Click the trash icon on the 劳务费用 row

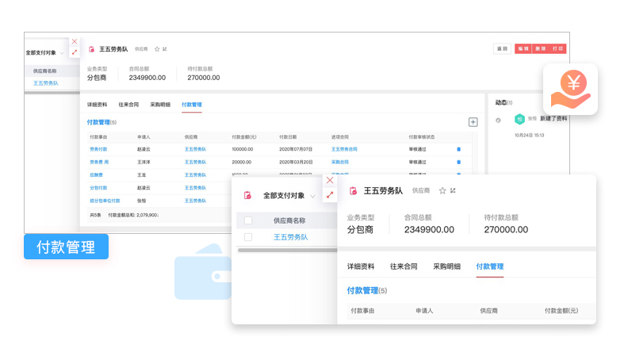(458, 162)
